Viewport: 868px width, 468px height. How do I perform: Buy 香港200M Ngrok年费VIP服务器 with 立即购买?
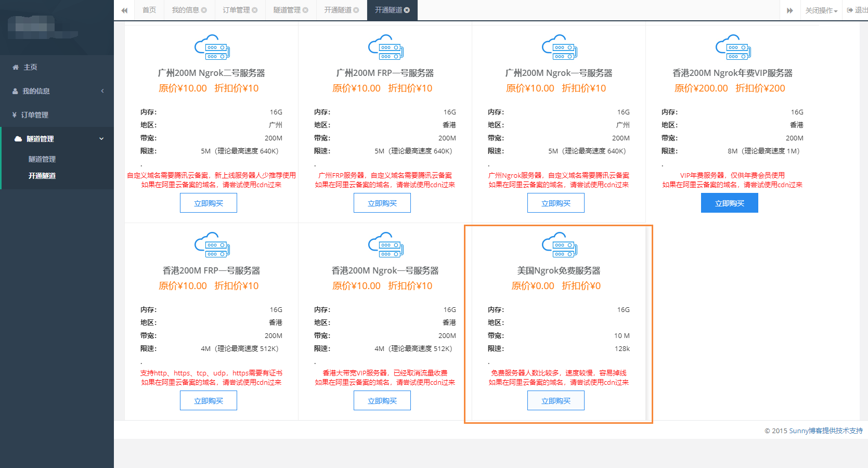[x=730, y=203]
